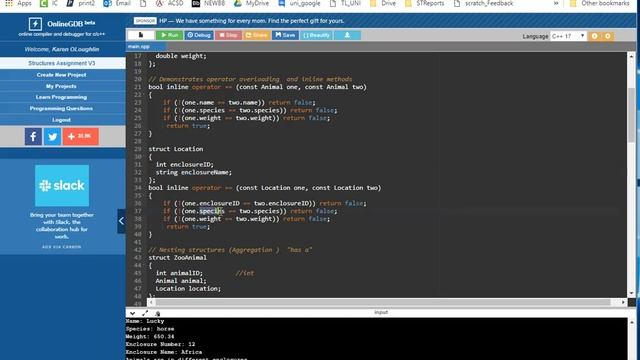This screenshot has width=640, height=360.
Task: Click 'string enclosureName;' on line 32
Action: click(x=193, y=172)
